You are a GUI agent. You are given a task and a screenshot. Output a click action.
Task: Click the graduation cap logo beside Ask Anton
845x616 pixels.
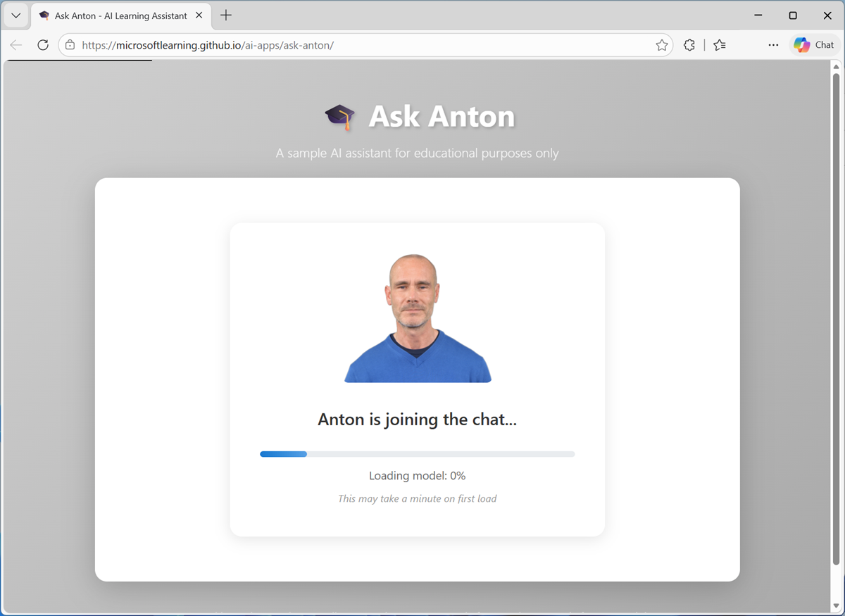[x=339, y=115]
